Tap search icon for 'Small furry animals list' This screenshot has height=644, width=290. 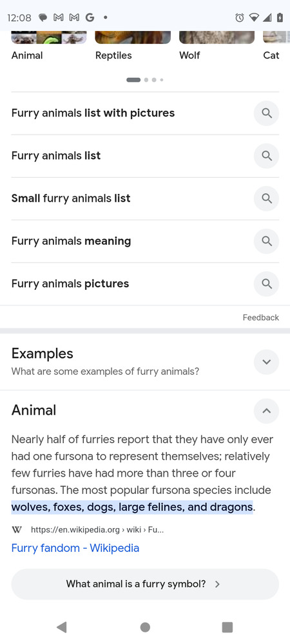tap(267, 198)
